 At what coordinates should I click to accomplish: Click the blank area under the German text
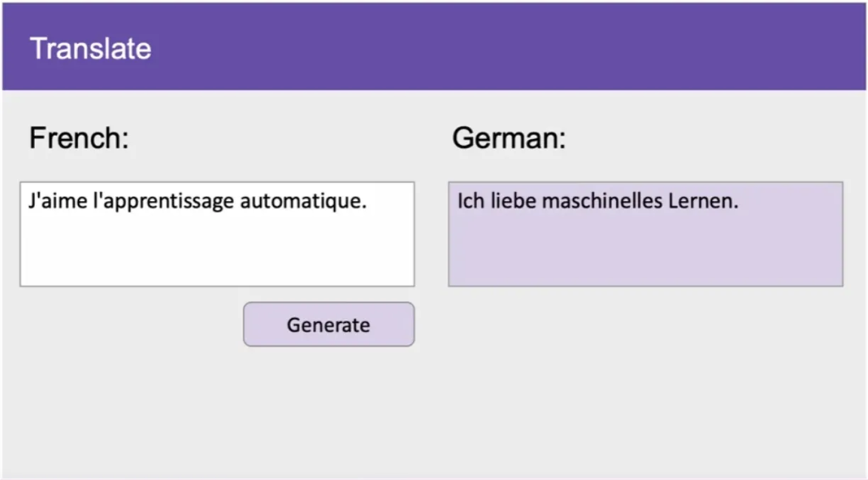pos(645,254)
